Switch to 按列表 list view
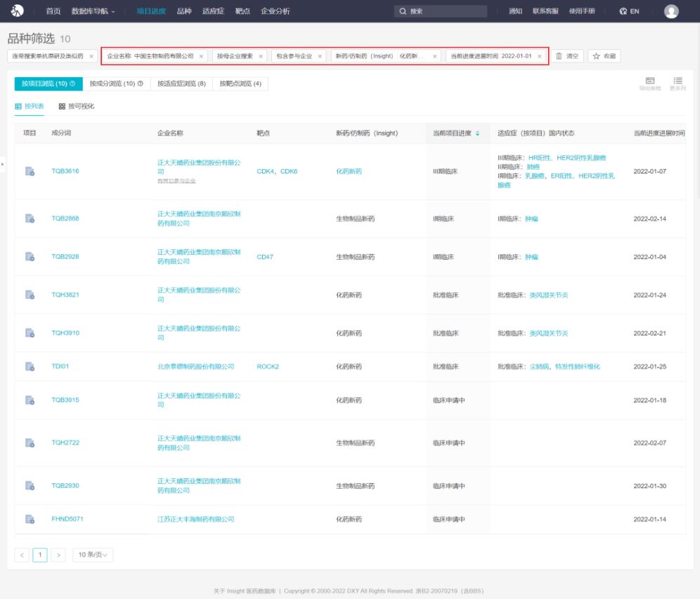 click(30, 106)
